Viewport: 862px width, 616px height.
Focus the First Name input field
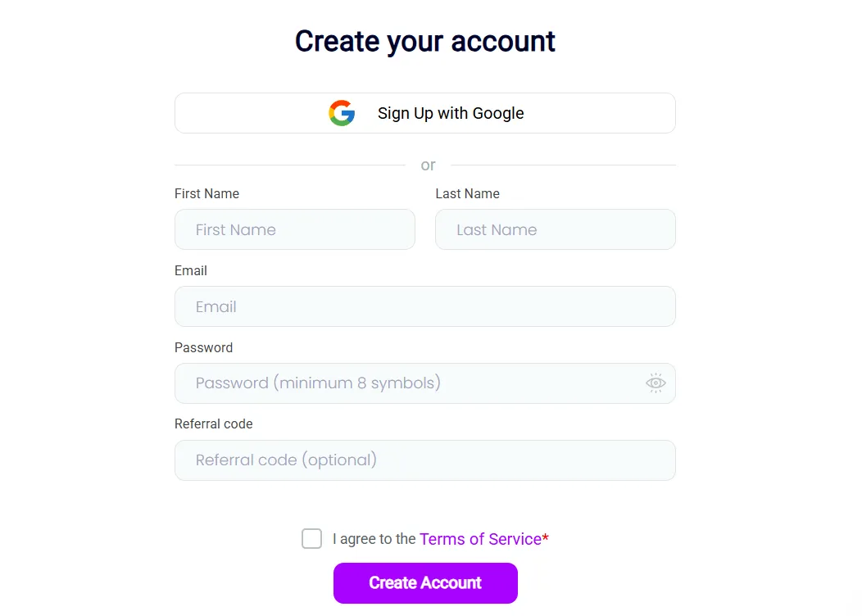click(294, 229)
